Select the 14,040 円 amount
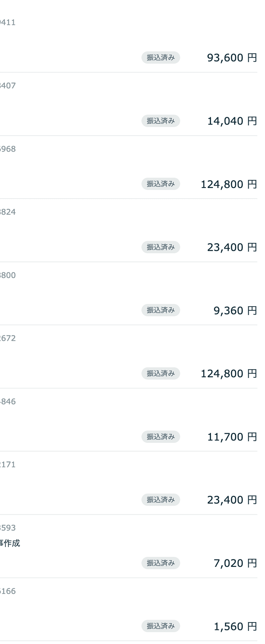This screenshot has height=644, width=265. point(232,121)
